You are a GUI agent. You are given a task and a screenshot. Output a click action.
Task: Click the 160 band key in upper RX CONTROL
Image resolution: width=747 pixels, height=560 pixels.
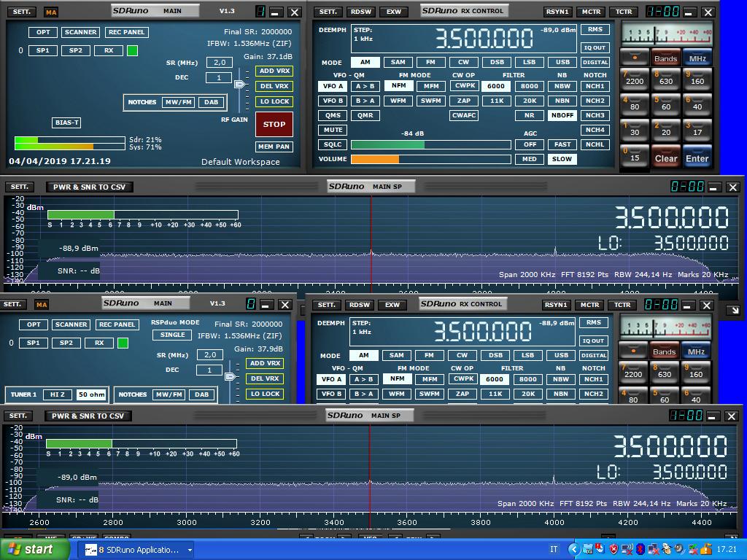coord(697,80)
